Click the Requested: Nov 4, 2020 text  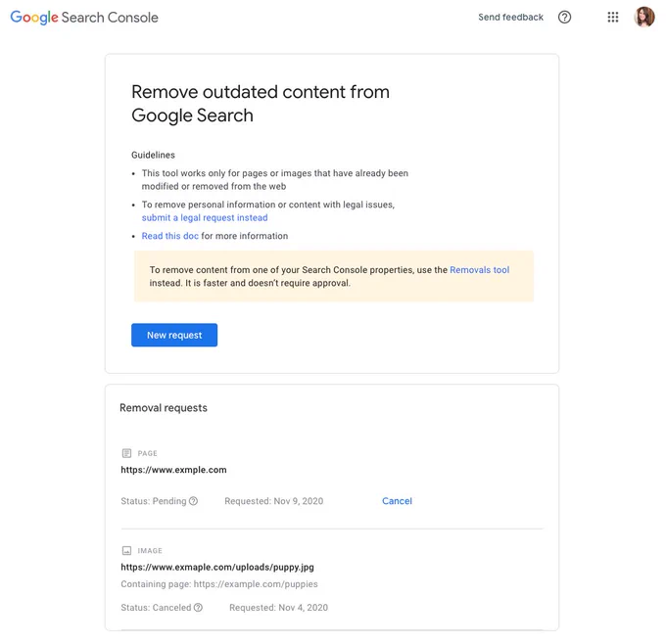tap(278, 608)
